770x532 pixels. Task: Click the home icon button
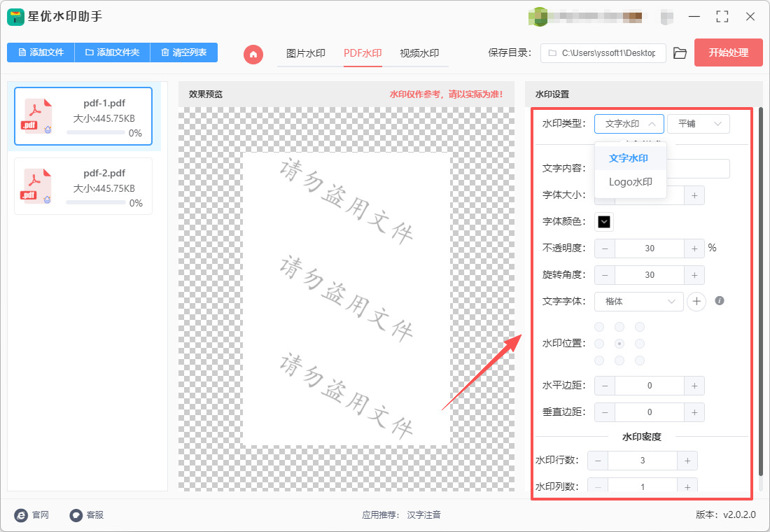click(253, 54)
